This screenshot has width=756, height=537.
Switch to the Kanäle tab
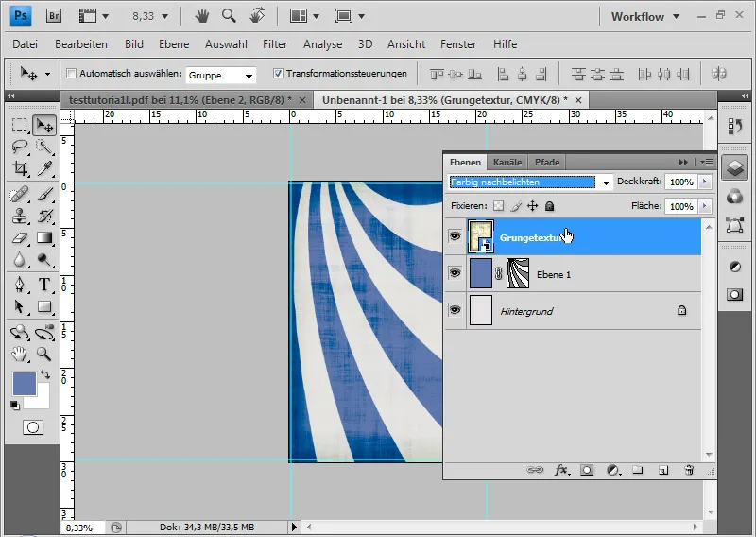[x=507, y=162]
